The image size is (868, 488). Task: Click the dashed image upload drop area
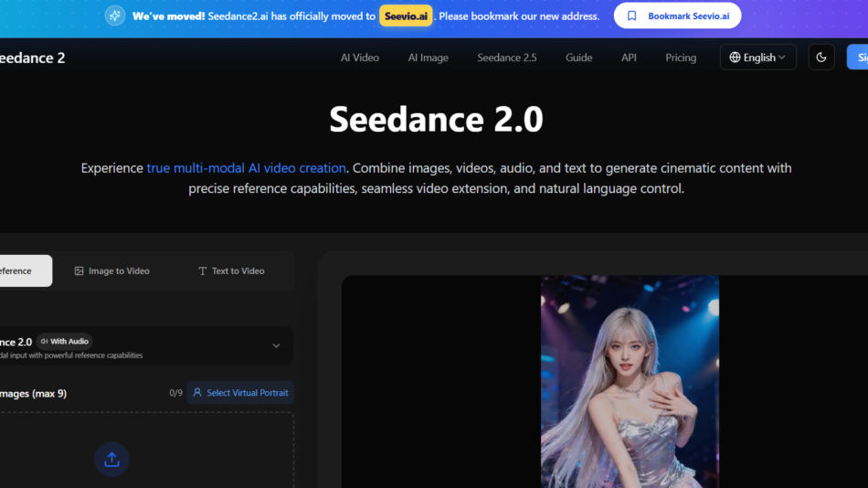point(146,450)
